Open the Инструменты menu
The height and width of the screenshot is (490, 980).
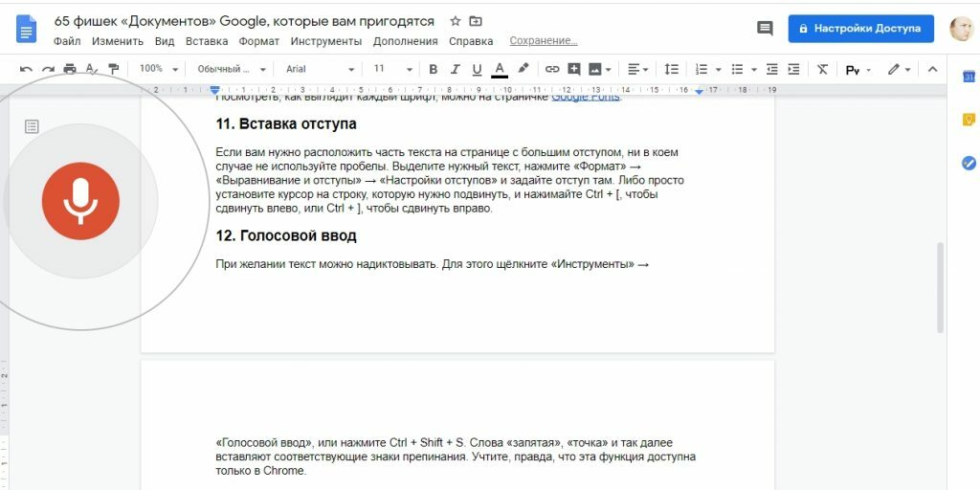[x=326, y=41]
